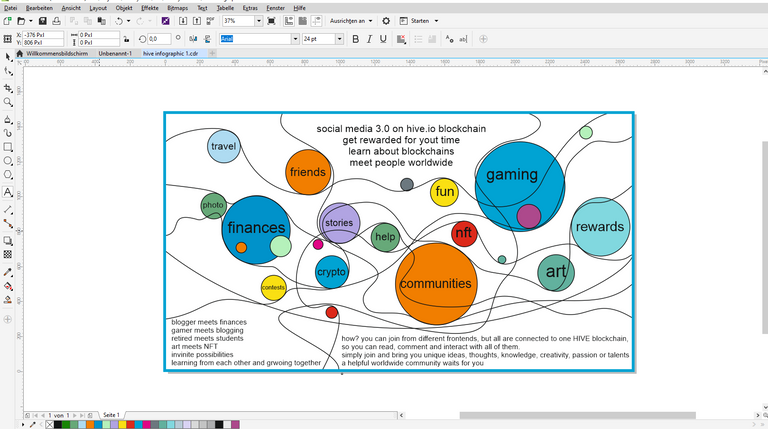Click the Full-screen preview icon
The height and width of the screenshot is (429, 768).
click(x=271, y=21)
